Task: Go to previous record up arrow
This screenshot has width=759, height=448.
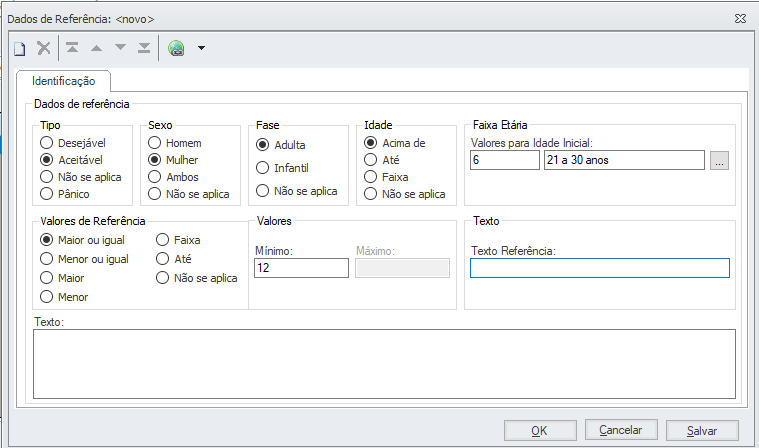Action: (96, 48)
